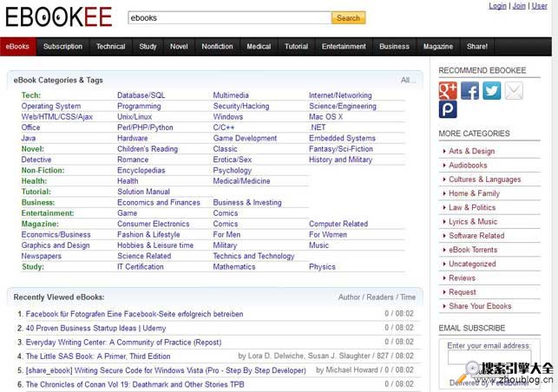Open the eBook Torrents category
The width and height of the screenshot is (558, 392).
coord(473,250)
